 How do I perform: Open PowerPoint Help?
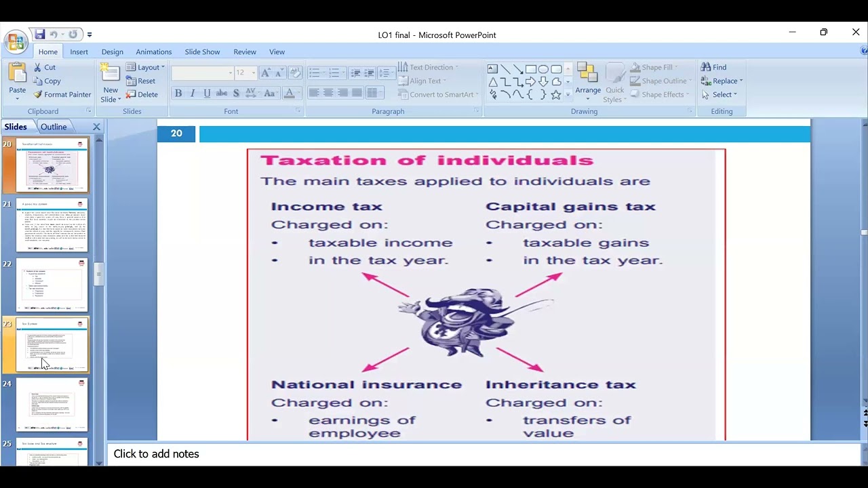coord(864,52)
